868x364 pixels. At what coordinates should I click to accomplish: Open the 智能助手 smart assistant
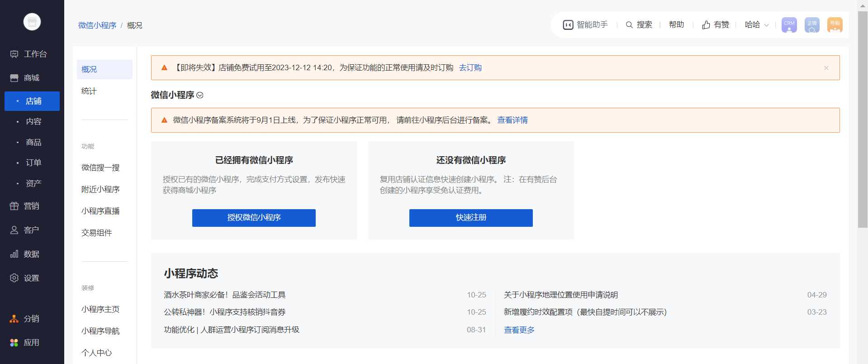click(585, 25)
